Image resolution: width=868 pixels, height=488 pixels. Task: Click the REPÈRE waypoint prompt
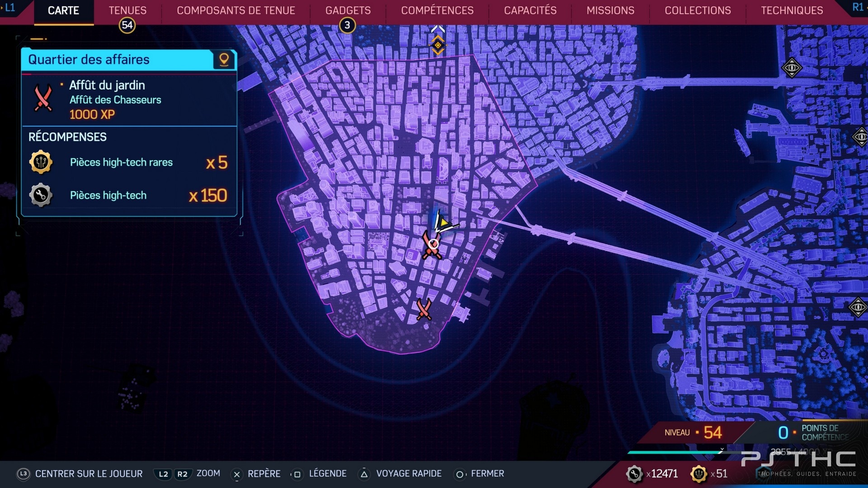click(x=264, y=474)
